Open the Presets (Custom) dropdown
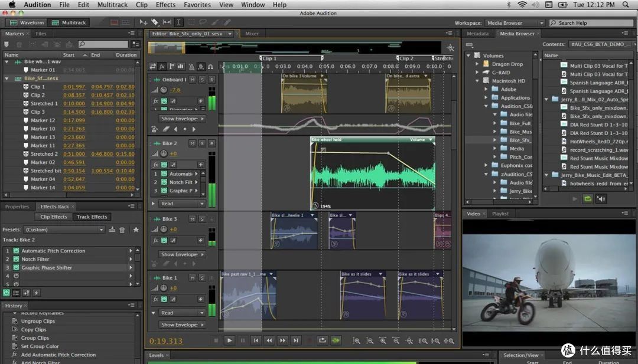Screen dimensions: 638x364 coord(64,229)
